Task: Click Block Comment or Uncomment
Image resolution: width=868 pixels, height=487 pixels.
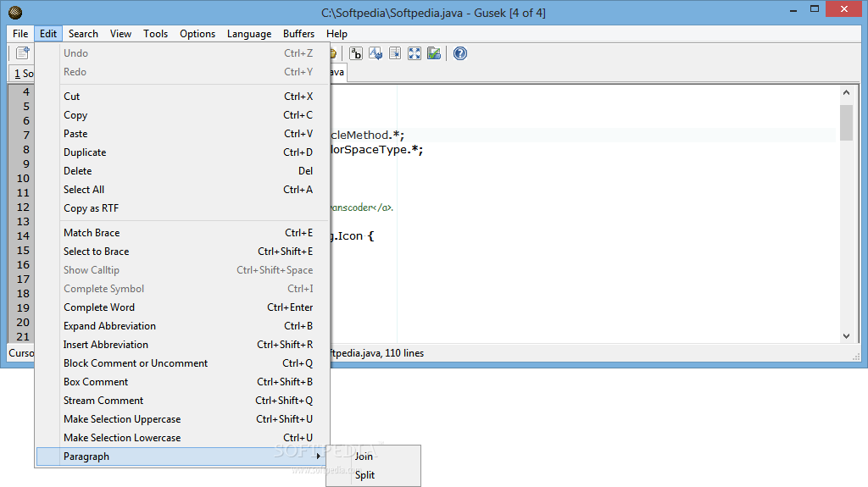Action: (x=183, y=363)
